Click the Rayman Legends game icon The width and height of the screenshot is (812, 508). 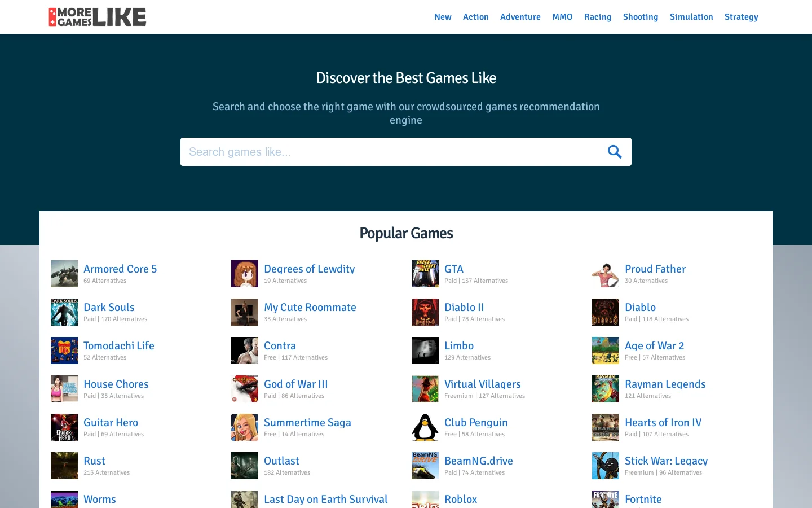click(x=606, y=389)
